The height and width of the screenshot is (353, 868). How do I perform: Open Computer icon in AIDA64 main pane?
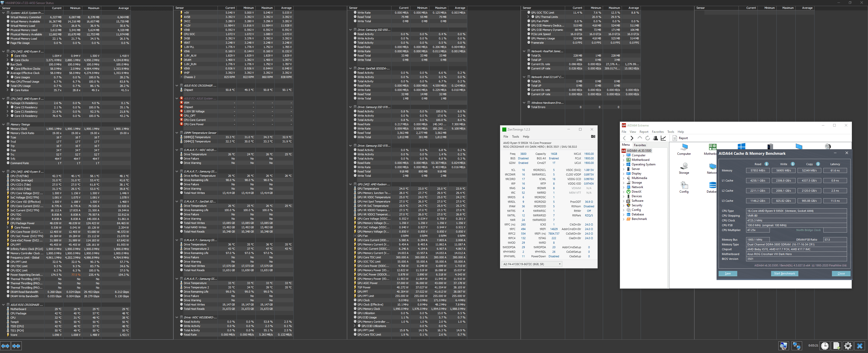click(x=684, y=149)
